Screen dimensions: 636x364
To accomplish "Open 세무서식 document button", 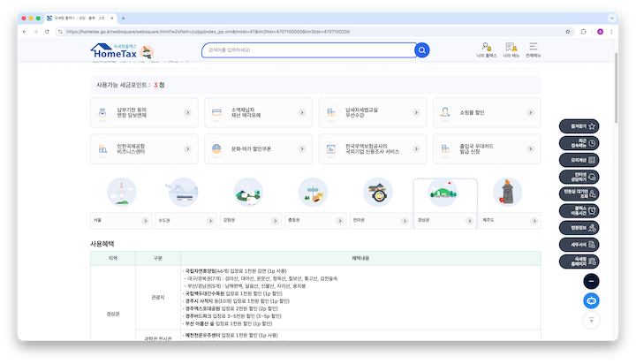I will [579, 245].
